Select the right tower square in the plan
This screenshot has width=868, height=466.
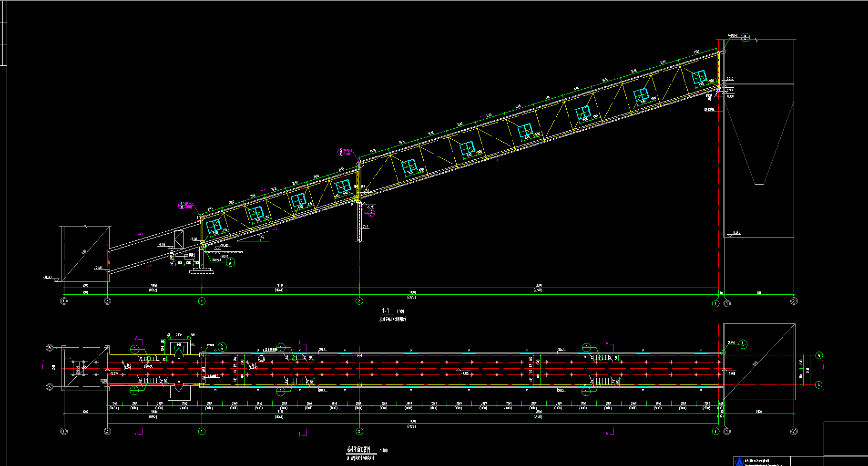(759, 362)
